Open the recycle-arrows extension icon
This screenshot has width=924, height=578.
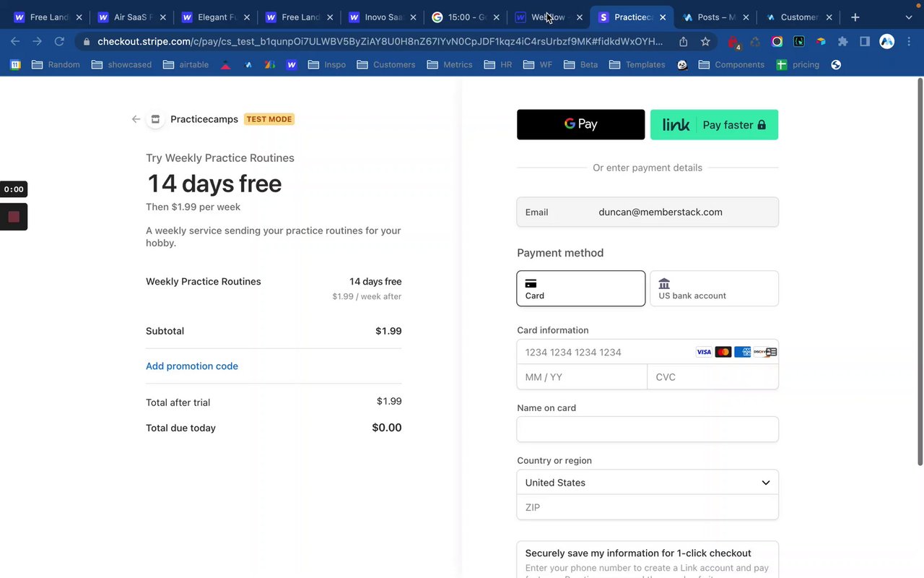click(x=755, y=42)
